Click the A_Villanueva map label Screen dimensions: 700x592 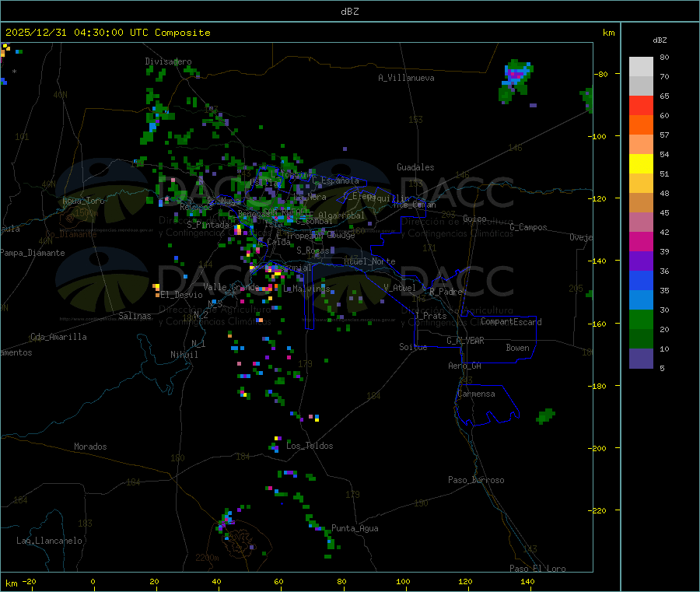(x=406, y=78)
